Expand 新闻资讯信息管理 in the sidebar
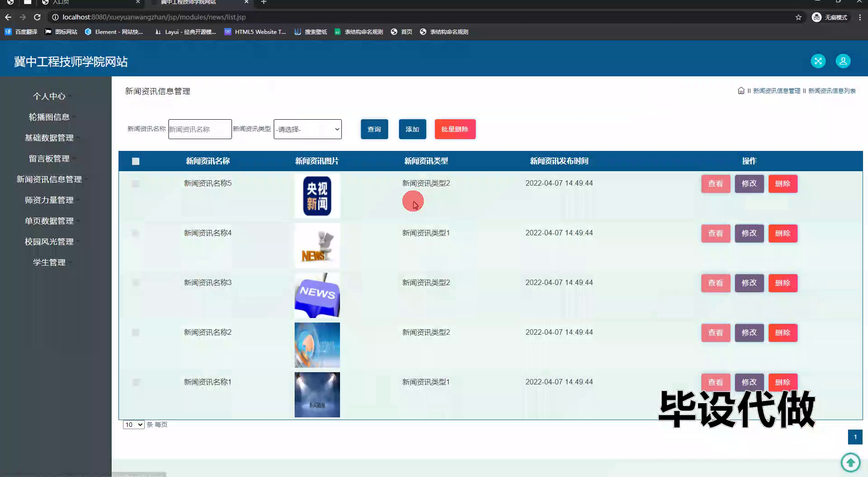 tap(49, 179)
